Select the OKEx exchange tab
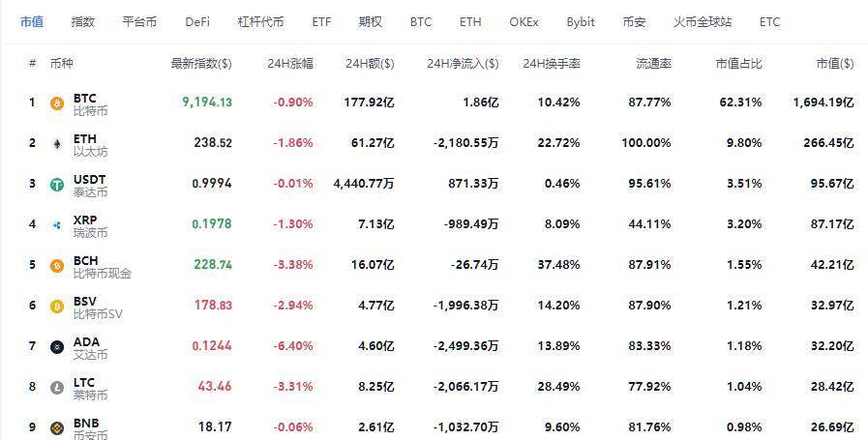Screen dimensions: 868x440 coord(524,21)
